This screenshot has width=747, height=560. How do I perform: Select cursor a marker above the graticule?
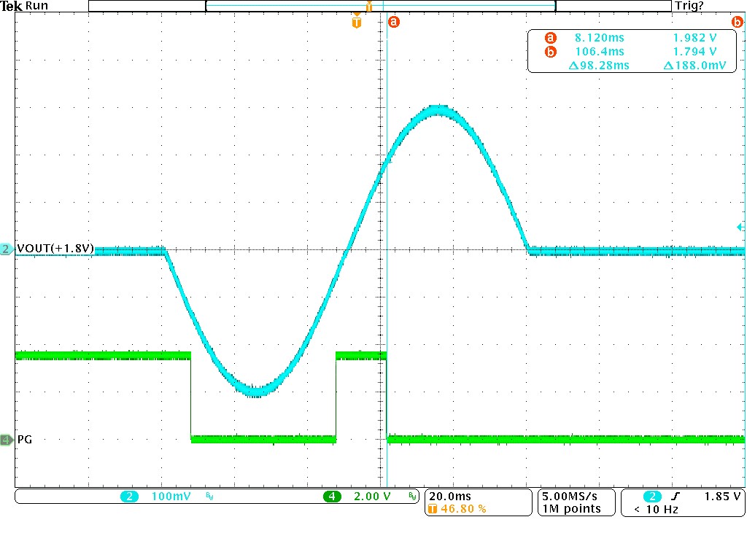(x=394, y=23)
